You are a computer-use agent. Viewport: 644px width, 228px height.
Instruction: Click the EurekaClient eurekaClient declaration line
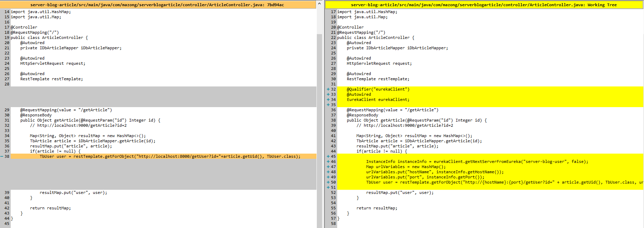[x=378, y=100]
